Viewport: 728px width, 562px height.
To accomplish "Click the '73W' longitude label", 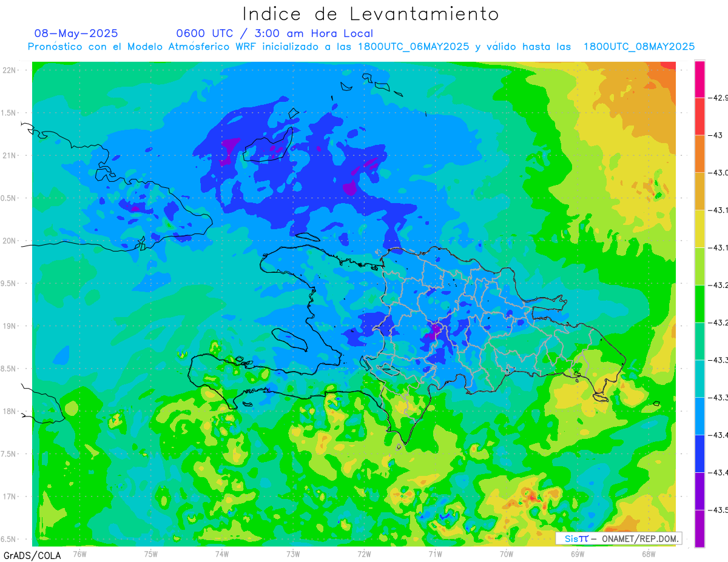I will coord(293,554).
